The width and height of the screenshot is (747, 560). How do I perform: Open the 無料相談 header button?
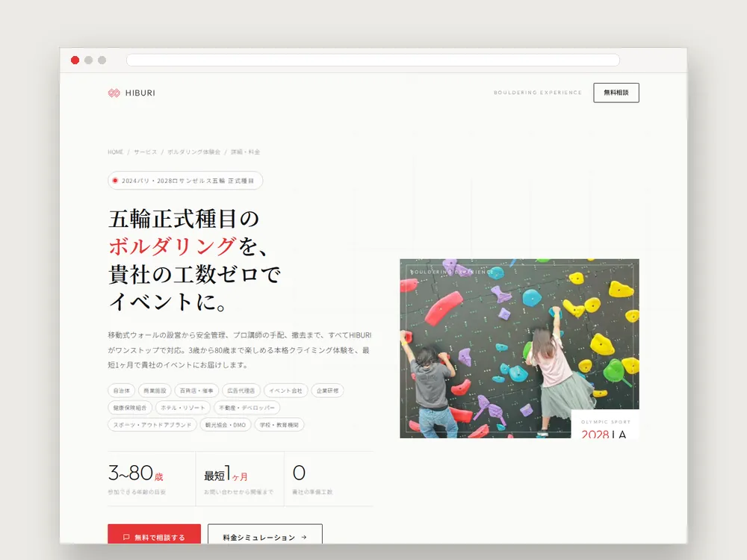click(616, 93)
